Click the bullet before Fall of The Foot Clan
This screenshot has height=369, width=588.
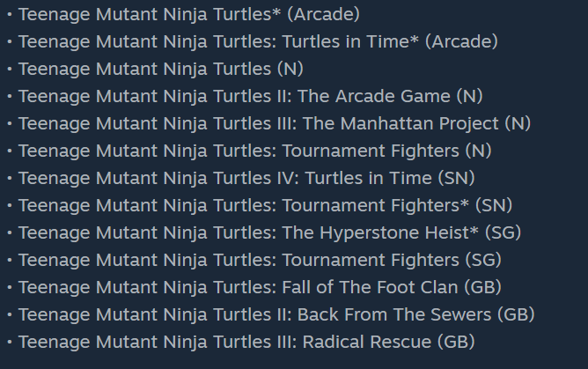9,288
